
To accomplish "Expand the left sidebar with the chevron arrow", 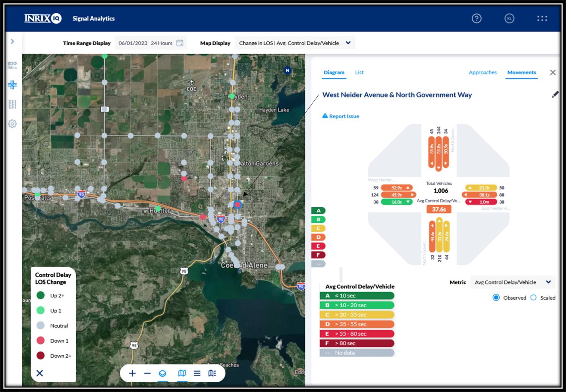I will coord(13,41).
